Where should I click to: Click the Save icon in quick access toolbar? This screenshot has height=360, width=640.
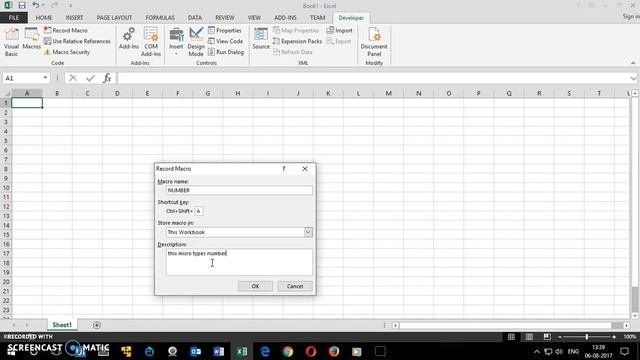(x=22, y=5)
